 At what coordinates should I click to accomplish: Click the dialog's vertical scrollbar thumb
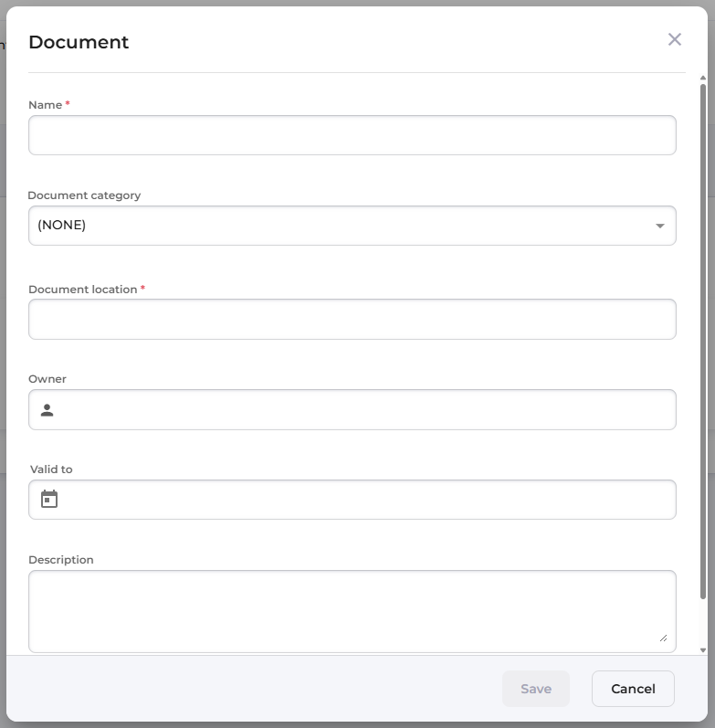702,338
